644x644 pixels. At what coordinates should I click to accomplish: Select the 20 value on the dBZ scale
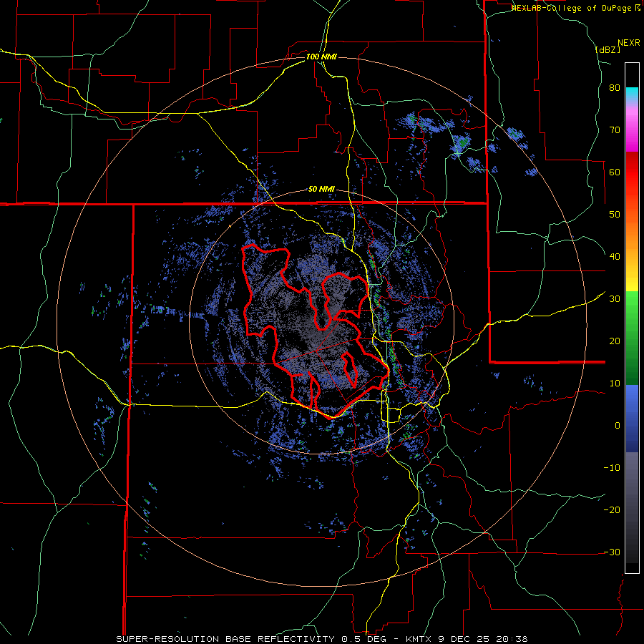[x=615, y=341]
